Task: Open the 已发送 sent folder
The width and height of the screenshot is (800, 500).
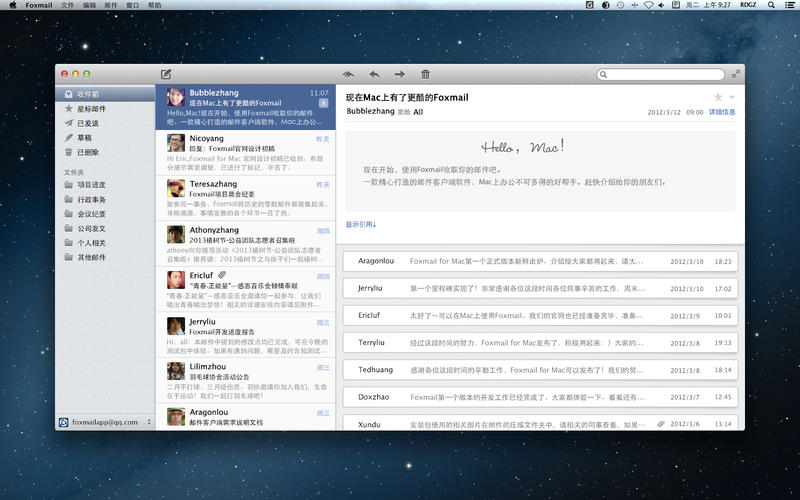Action: (x=105, y=123)
